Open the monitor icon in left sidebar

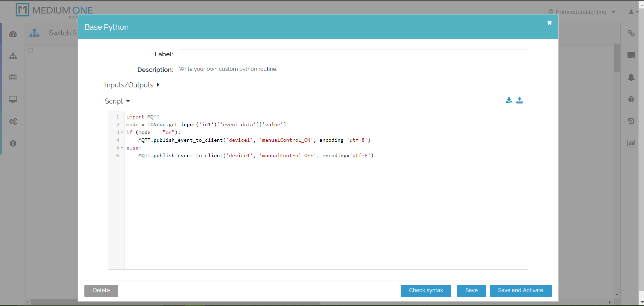point(13,100)
